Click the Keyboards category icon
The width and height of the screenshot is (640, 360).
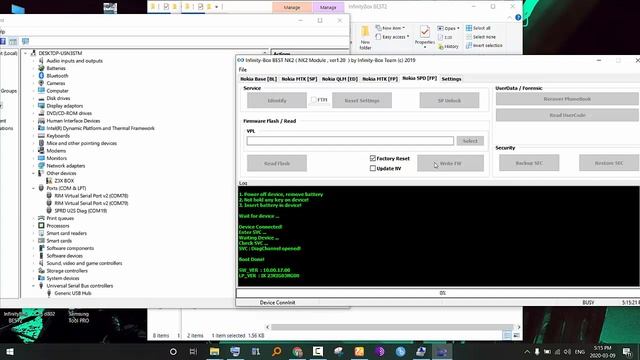point(41,136)
